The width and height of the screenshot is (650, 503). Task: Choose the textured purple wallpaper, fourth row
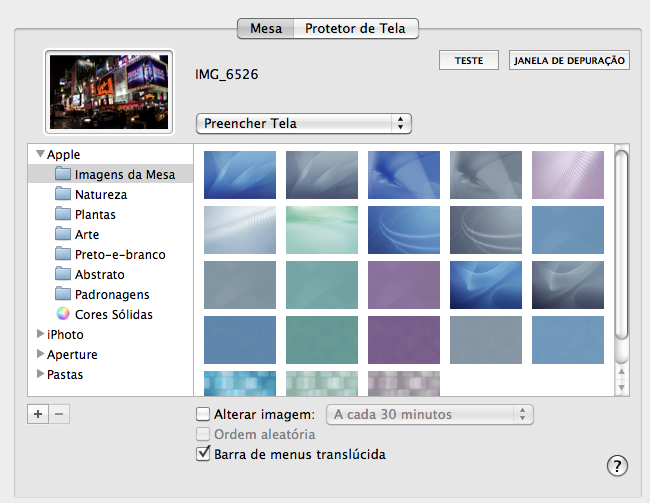coord(404,340)
